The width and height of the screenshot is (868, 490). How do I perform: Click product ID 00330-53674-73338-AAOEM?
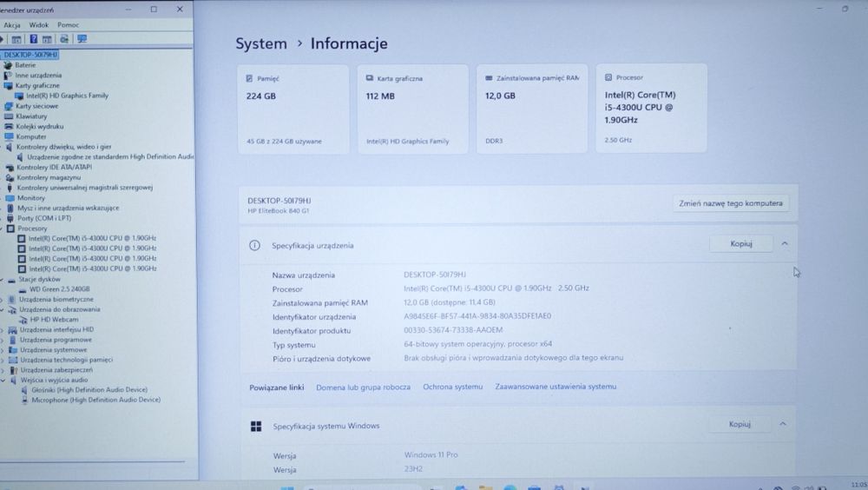(x=453, y=330)
